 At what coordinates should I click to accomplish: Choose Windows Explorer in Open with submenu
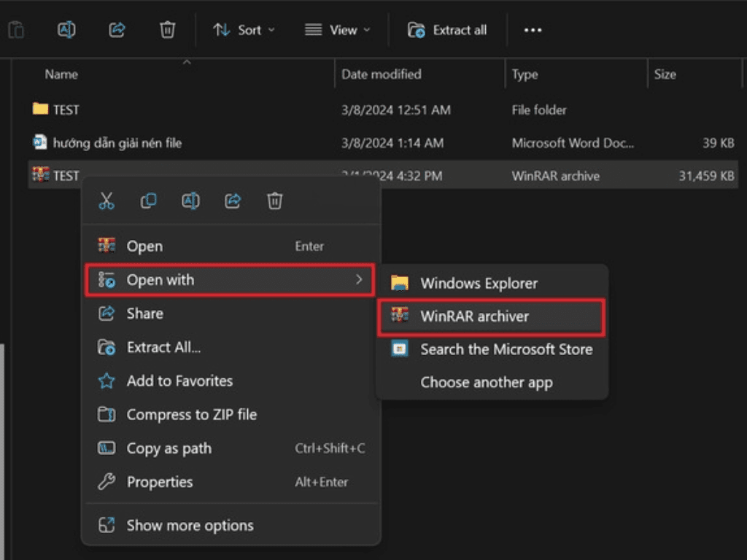point(479,284)
